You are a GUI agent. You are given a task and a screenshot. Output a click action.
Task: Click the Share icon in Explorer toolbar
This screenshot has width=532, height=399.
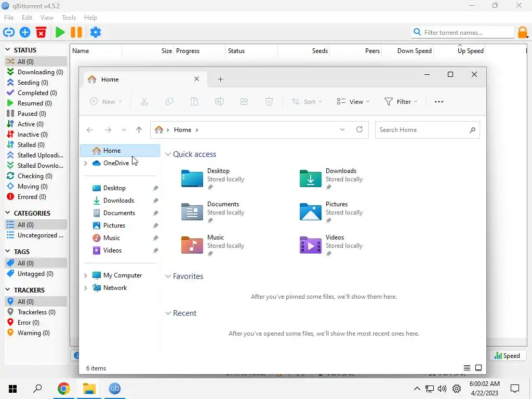(244, 102)
